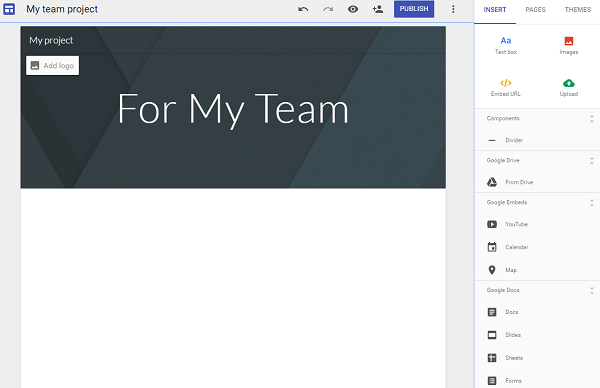The image size is (600, 388).
Task: Click the 'My project' site name
Action: 51,40
